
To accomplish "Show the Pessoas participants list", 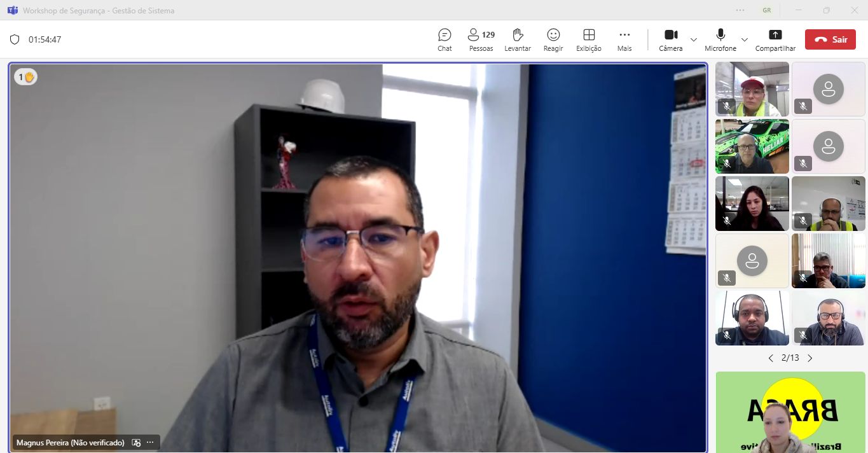I will (481, 39).
